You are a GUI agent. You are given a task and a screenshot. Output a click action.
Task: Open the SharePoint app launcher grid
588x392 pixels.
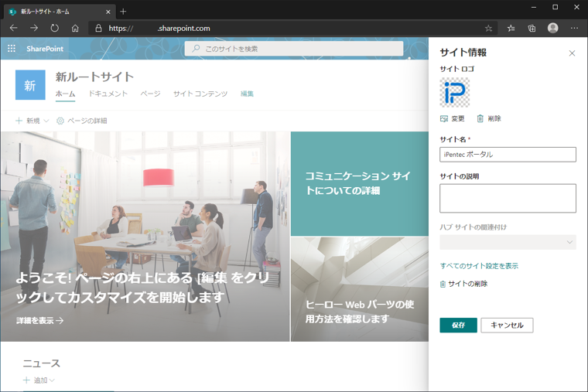12,49
